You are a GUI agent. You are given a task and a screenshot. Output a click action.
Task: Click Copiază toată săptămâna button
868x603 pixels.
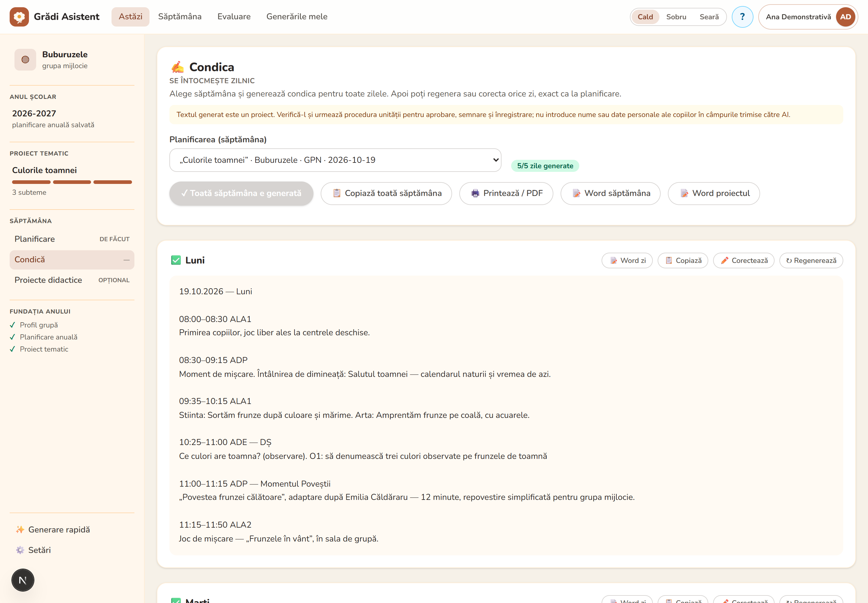pos(386,194)
